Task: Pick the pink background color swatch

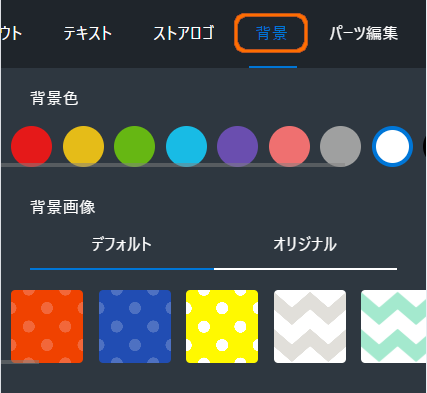Action: pos(289,146)
